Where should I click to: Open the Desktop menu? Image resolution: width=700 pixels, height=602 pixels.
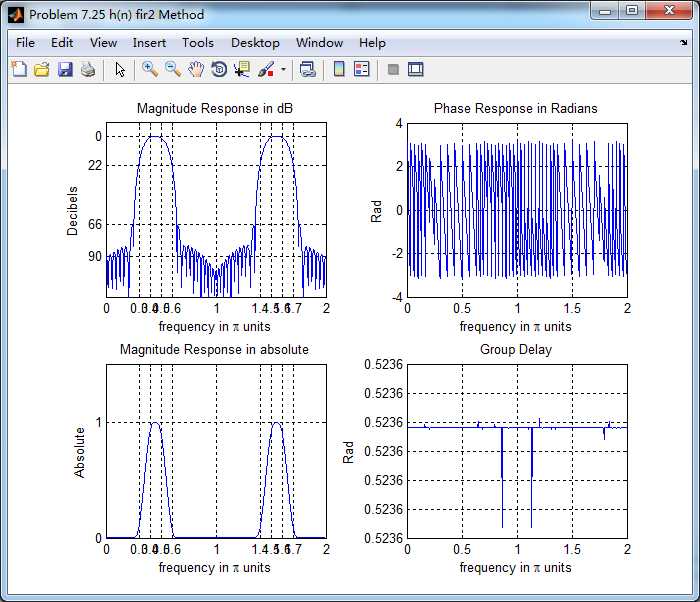pos(255,43)
